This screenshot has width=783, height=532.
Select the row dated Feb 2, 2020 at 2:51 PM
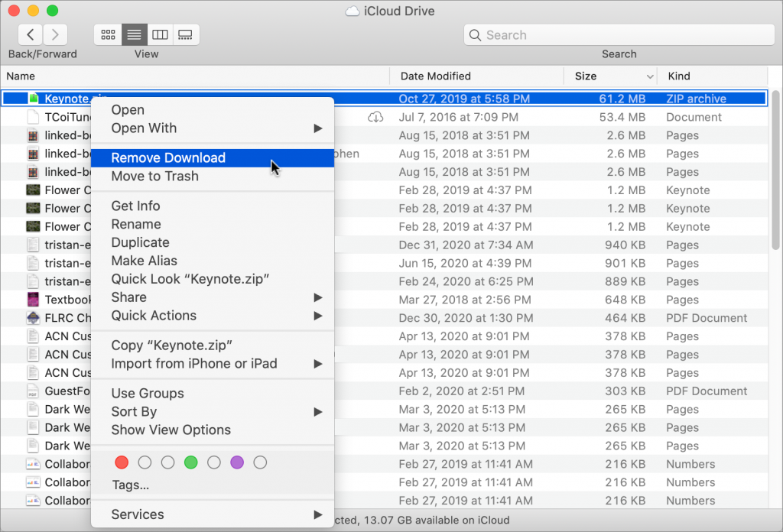tap(385, 391)
